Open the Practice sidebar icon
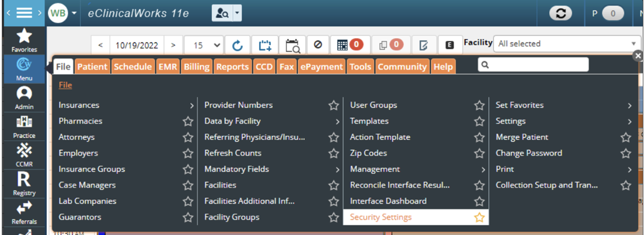The image size is (644, 235). point(24,127)
